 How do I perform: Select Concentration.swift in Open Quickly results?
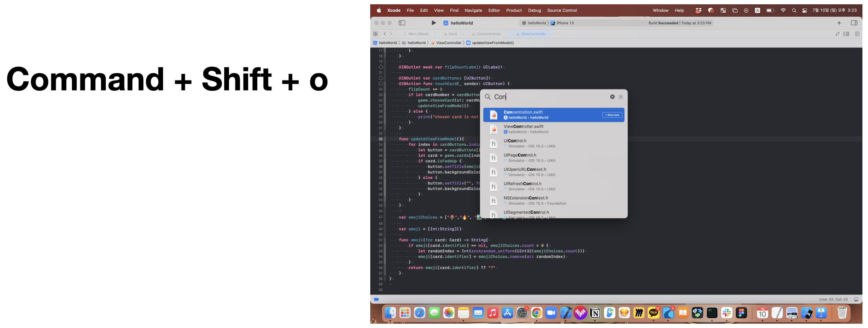coord(553,115)
